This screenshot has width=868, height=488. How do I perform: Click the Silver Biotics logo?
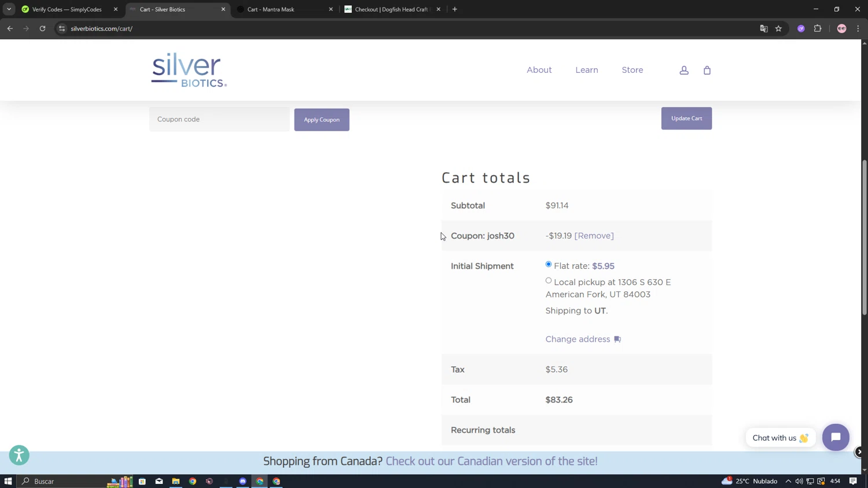click(189, 70)
